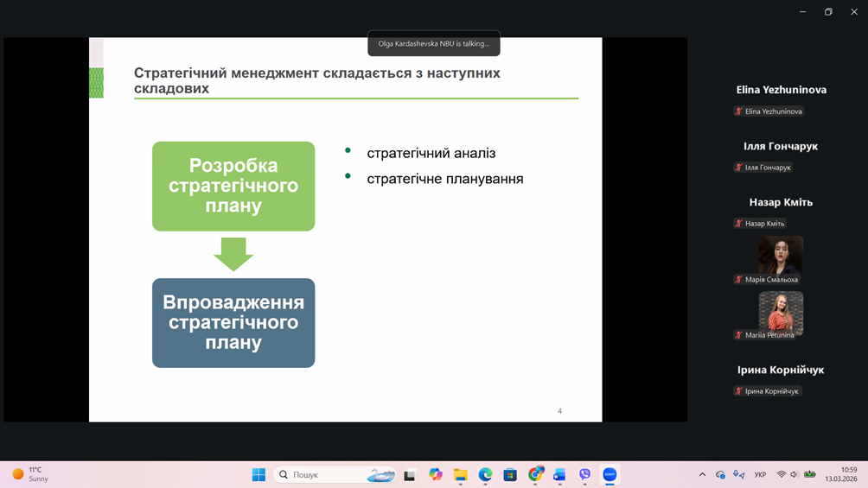Click the volume icon in system tray
This screenshot has width=868, height=488.
pos(795,474)
